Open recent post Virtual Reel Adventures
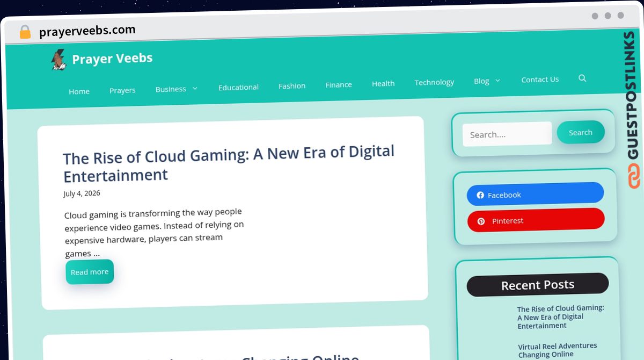 558,350
